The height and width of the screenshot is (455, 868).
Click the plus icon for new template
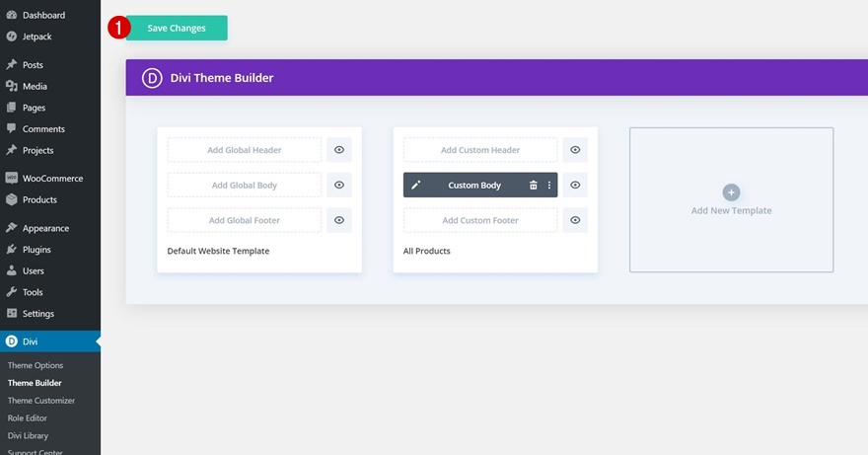[731, 192]
